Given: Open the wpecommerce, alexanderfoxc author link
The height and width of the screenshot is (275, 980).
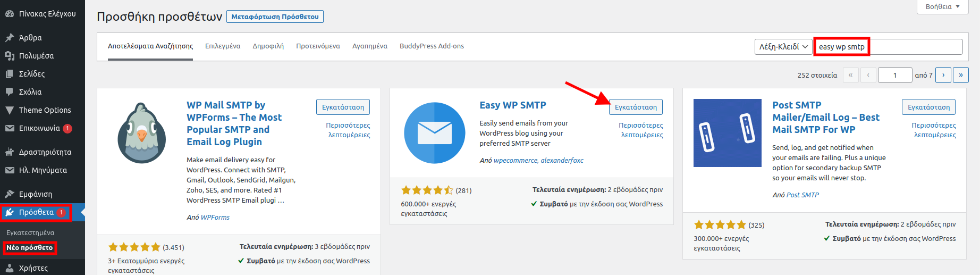Looking at the screenshot, I should (x=538, y=161).
